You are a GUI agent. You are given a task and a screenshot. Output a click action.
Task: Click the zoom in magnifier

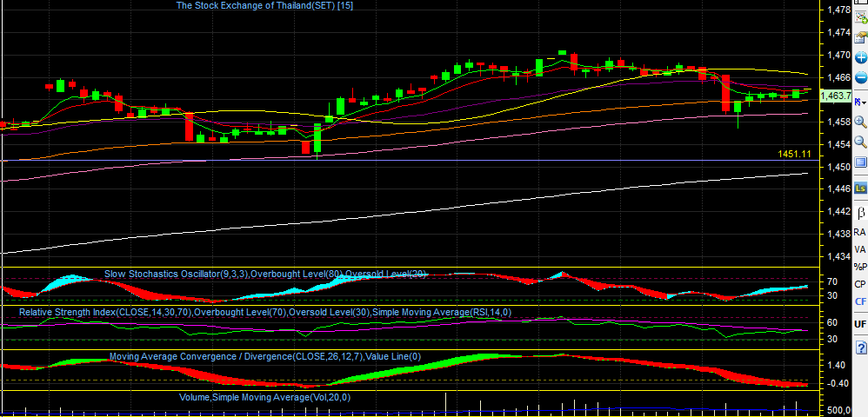[861, 122]
